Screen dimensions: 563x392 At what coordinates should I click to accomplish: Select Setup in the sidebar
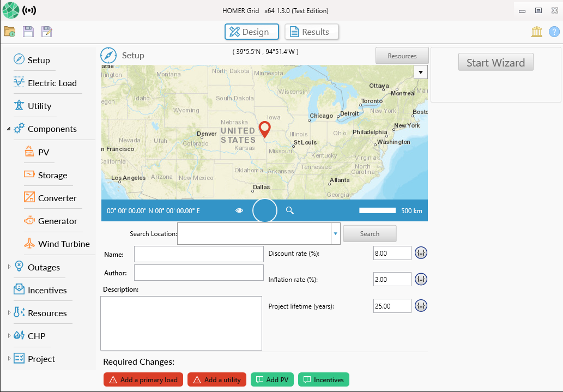click(39, 60)
